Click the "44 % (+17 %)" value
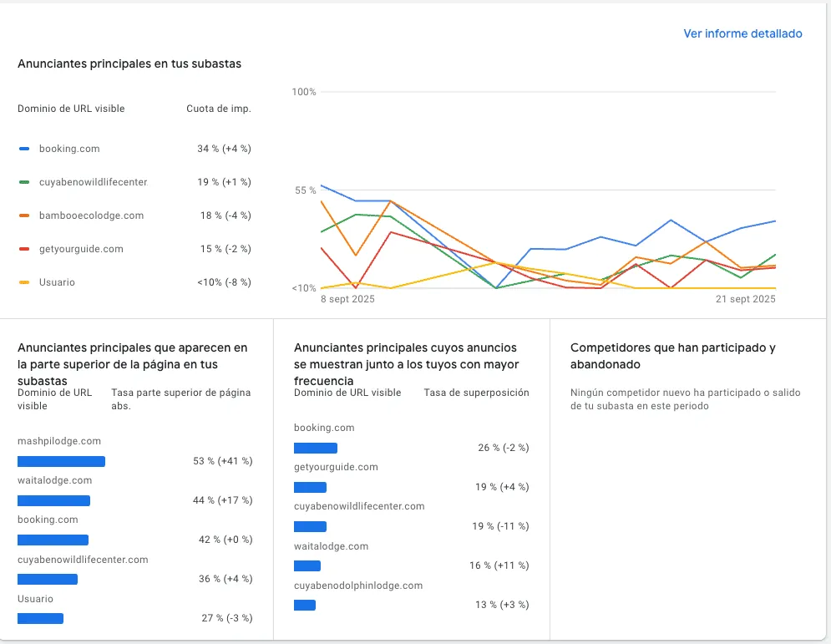The width and height of the screenshot is (831, 644). pyautogui.click(x=223, y=500)
